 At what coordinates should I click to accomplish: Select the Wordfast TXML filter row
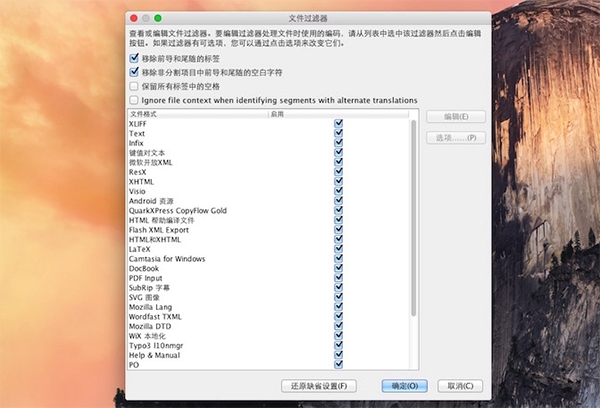[269, 316]
